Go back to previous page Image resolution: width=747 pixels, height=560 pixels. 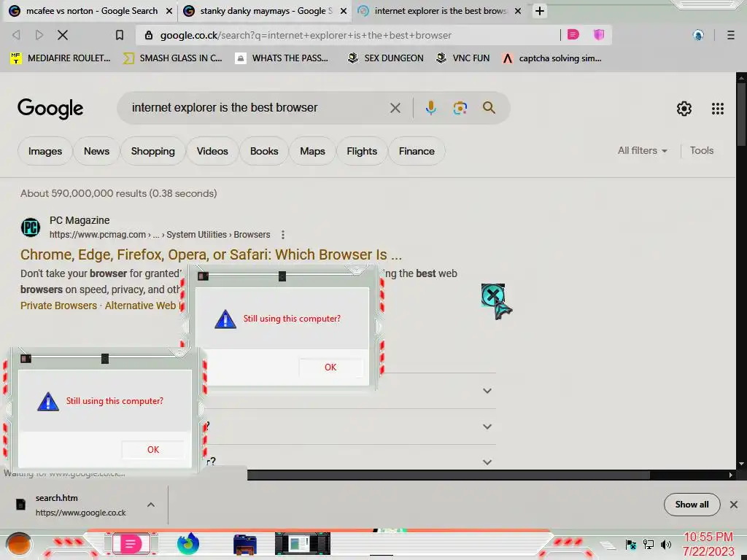click(16, 35)
